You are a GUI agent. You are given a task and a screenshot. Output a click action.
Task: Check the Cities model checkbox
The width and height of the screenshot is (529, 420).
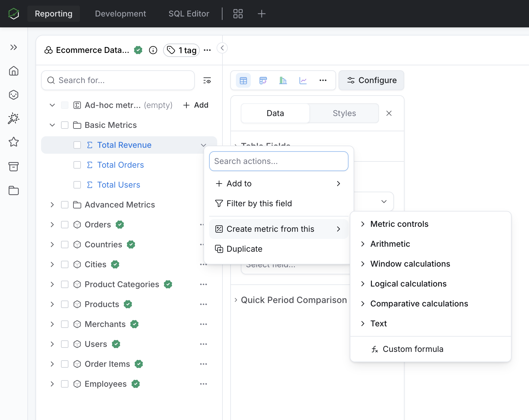click(x=65, y=264)
